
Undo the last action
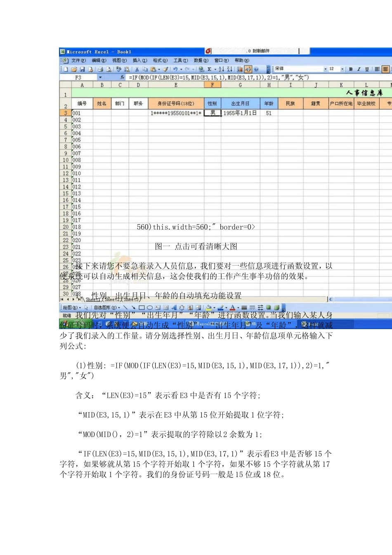[175, 69]
